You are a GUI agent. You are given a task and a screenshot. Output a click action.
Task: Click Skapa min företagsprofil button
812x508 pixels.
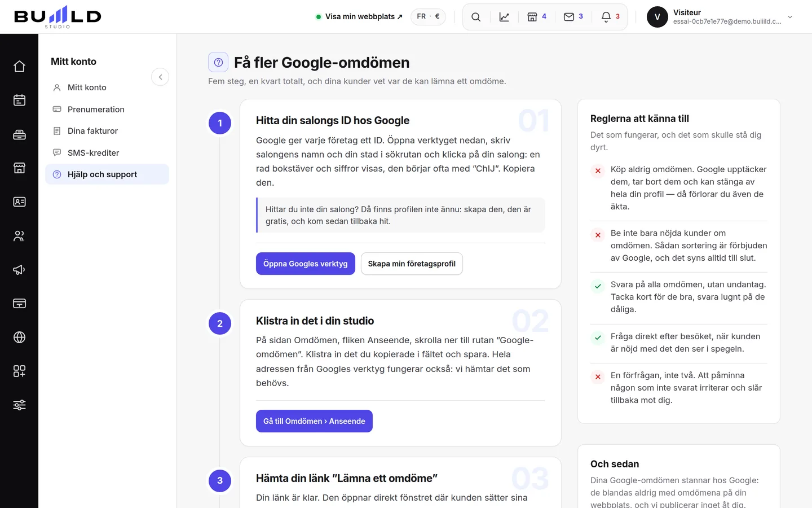(x=412, y=264)
